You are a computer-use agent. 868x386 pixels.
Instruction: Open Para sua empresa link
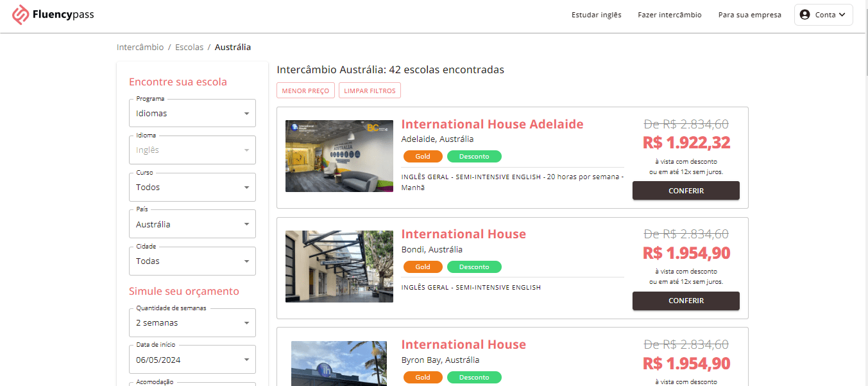749,15
